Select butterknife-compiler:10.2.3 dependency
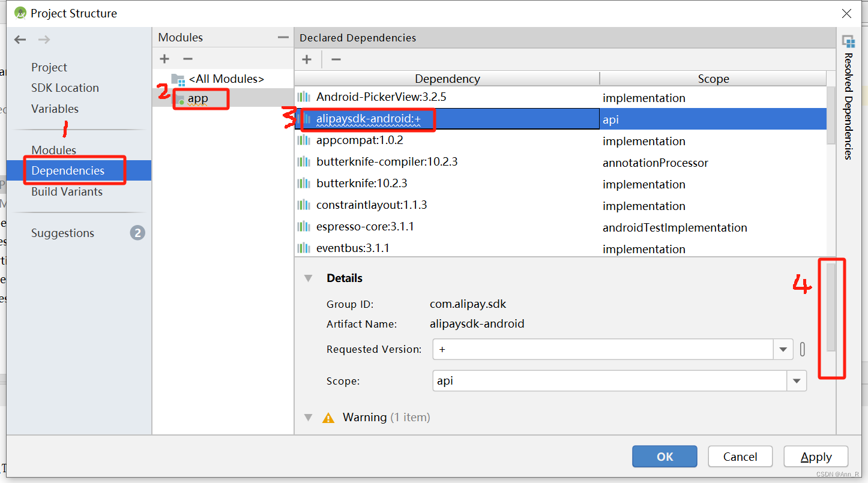This screenshot has height=483, width=868. [x=387, y=162]
